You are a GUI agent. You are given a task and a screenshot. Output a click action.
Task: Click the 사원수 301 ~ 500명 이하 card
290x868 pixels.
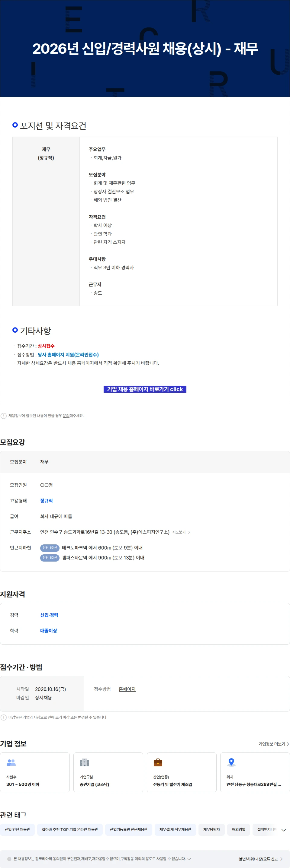click(35, 772)
